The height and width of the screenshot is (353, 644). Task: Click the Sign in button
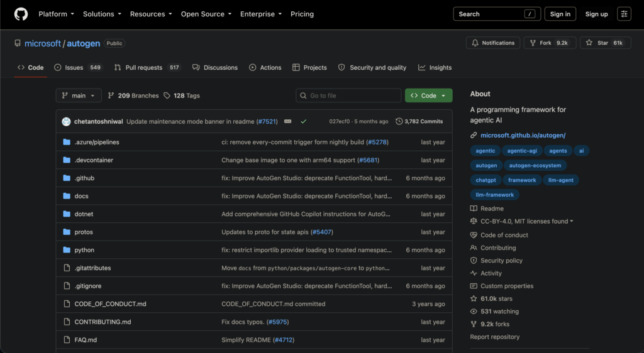[560, 14]
